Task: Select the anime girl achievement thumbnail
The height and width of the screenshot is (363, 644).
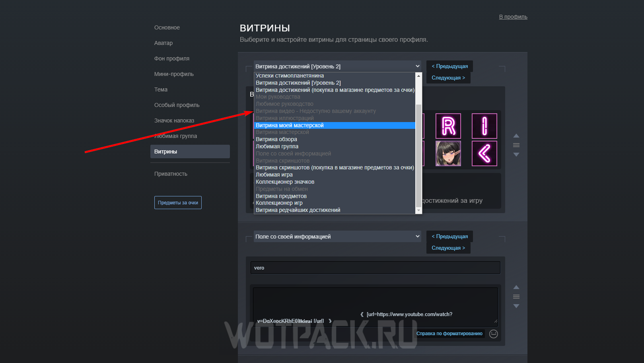Action: point(448,153)
